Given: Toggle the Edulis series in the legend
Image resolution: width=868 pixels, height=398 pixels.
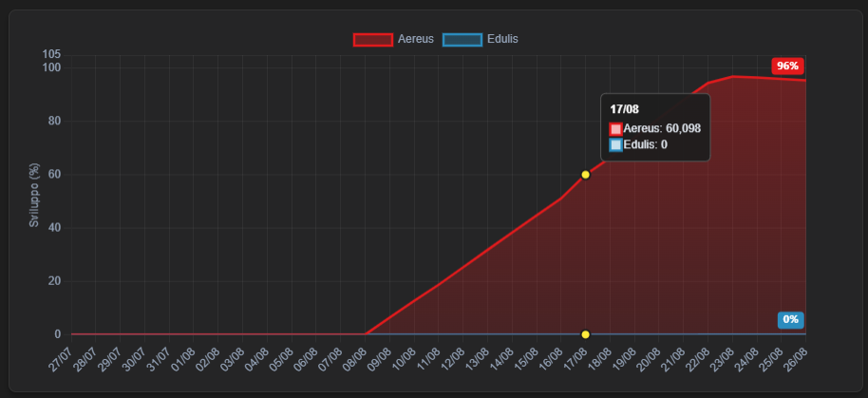Looking at the screenshot, I should pyautogui.click(x=481, y=39).
